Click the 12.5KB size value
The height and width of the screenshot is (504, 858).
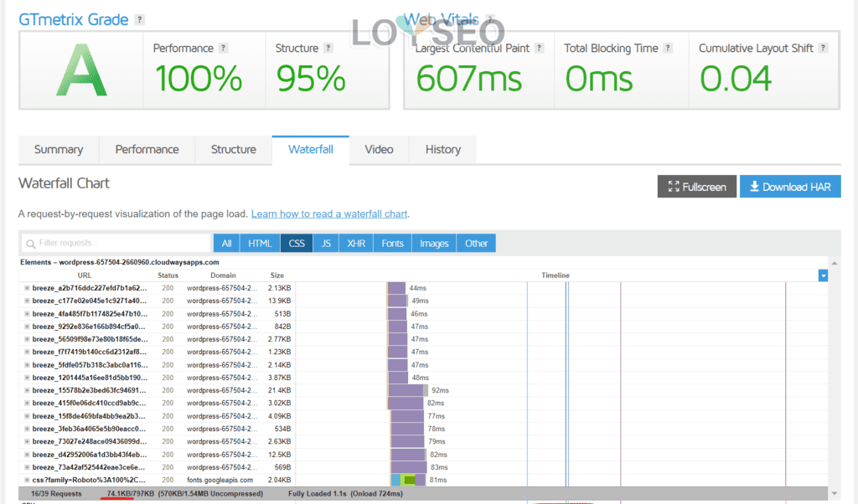pyautogui.click(x=280, y=455)
